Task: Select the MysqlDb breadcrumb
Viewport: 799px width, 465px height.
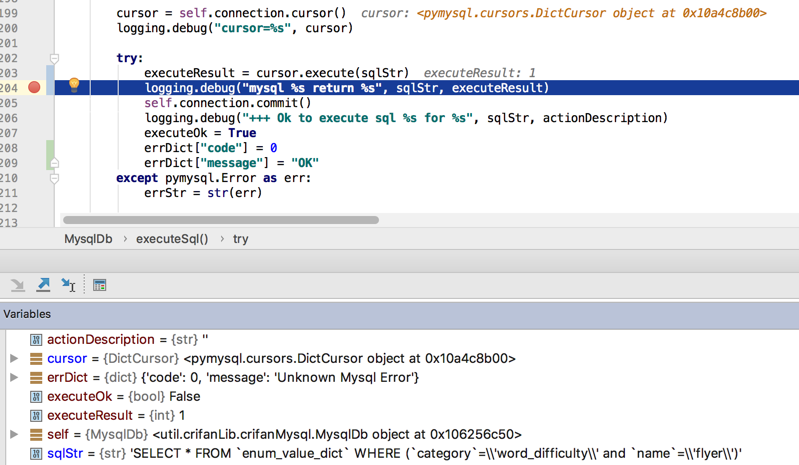Action: (88, 239)
